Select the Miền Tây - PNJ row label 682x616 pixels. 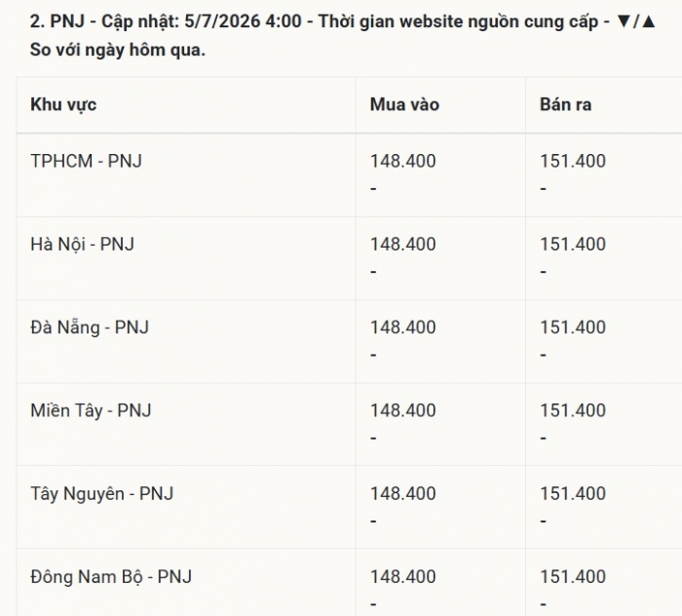[x=91, y=410]
